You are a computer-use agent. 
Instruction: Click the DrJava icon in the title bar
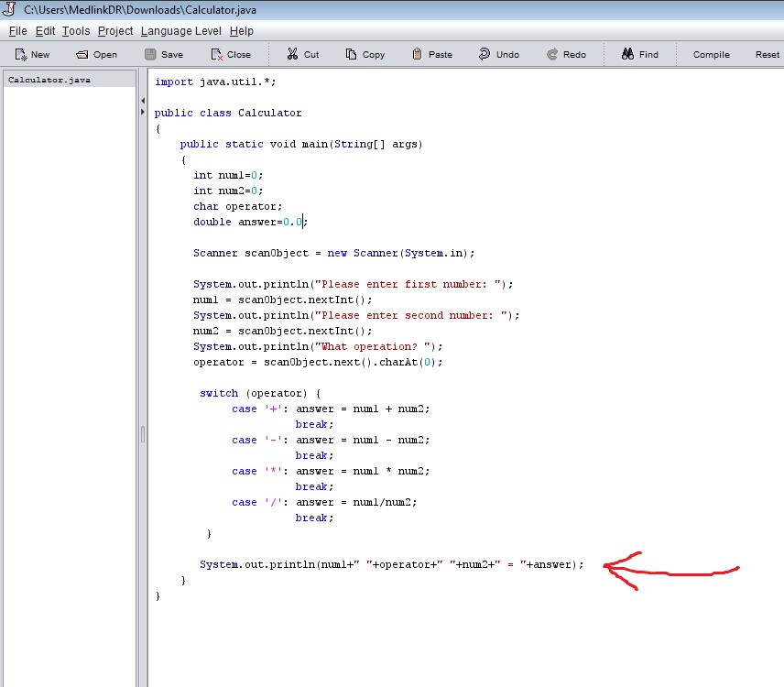[x=10, y=8]
